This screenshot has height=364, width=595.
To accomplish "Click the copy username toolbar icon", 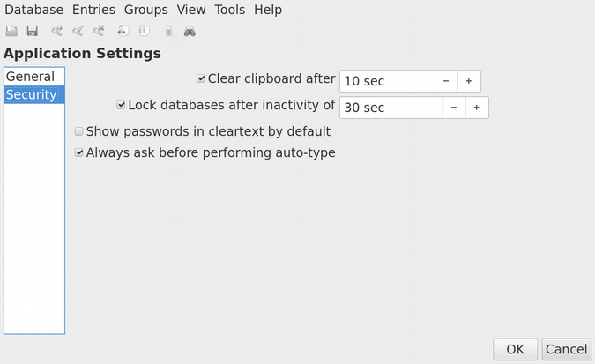I will click(123, 32).
